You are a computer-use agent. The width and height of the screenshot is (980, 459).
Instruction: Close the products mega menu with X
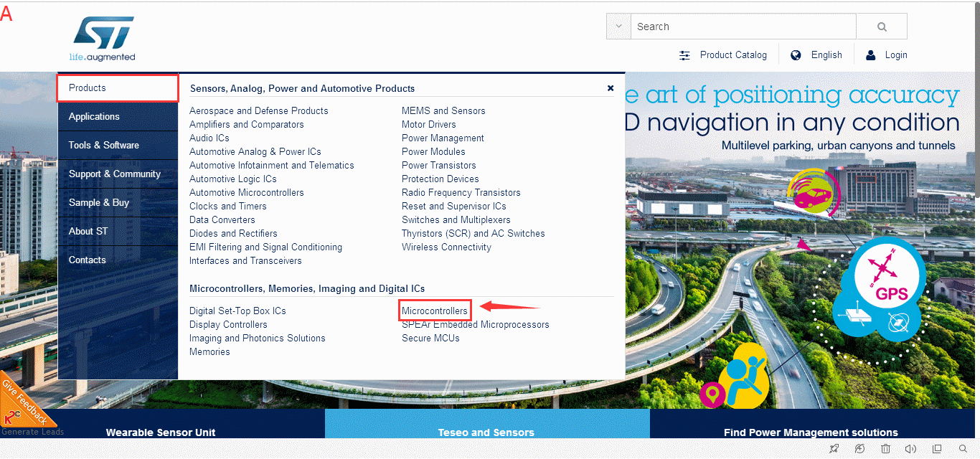pos(611,88)
